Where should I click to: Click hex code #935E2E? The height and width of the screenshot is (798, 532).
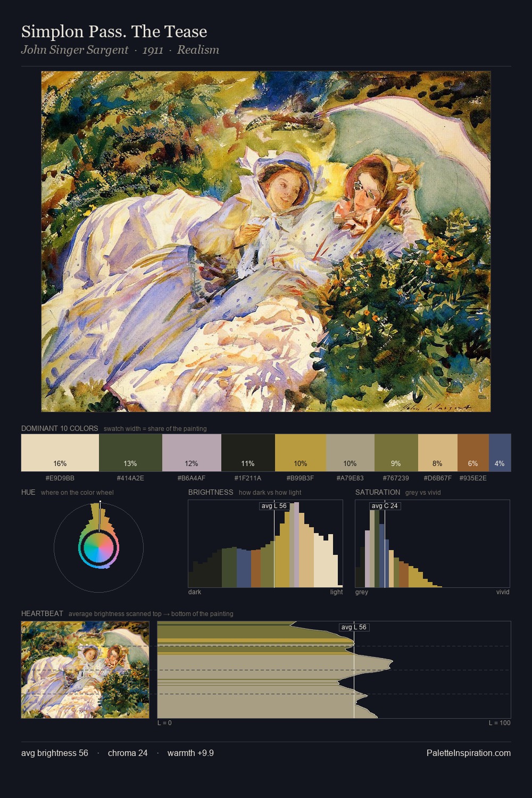[x=473, y=478]
